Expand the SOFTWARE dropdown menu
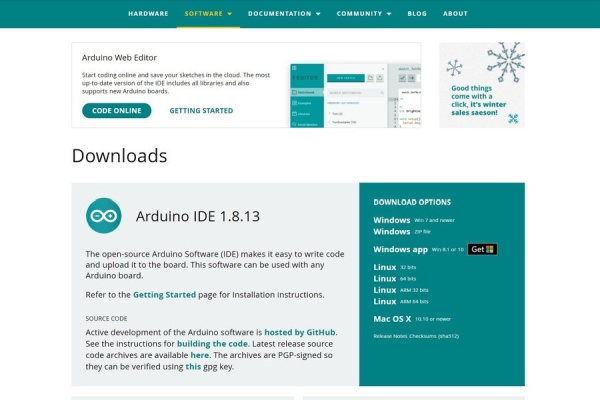Image resolution: width=600 pixels, height=400 pixels. (x=208, y=13)
